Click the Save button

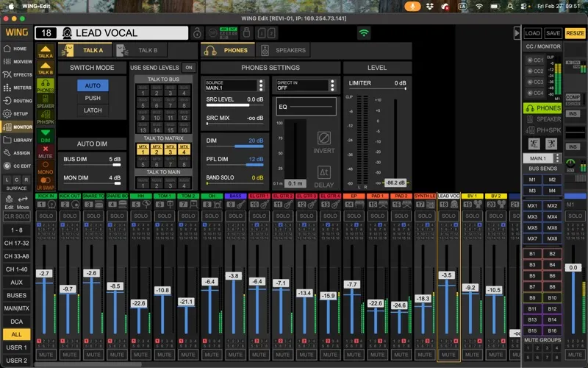553,33
